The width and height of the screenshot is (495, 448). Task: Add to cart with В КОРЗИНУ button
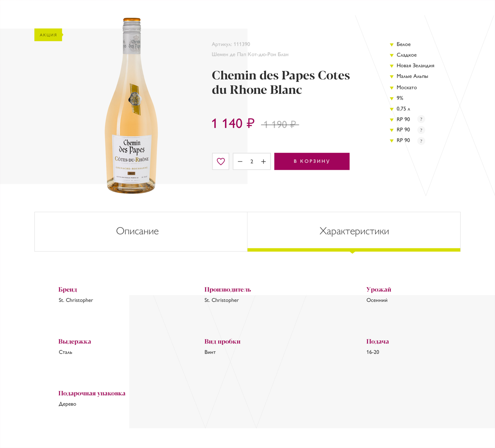pyautogui.click(x=312, y=161)
